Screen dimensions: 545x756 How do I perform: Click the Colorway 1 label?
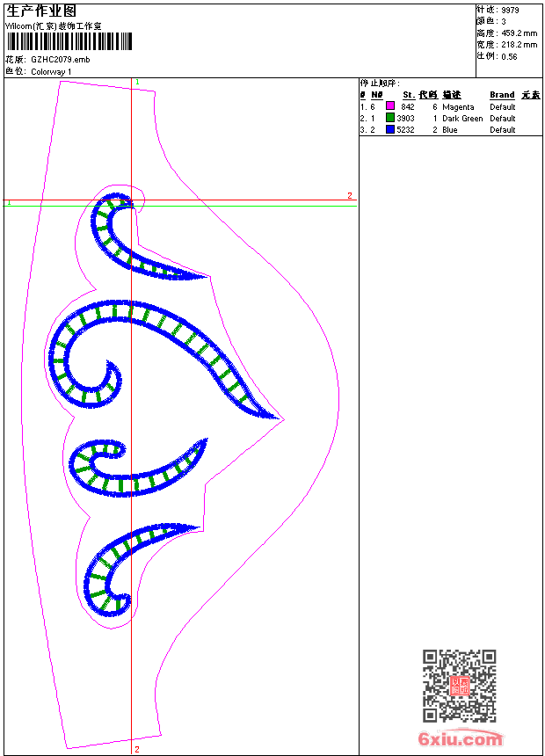pyautogui.click(x=52, y=71)
